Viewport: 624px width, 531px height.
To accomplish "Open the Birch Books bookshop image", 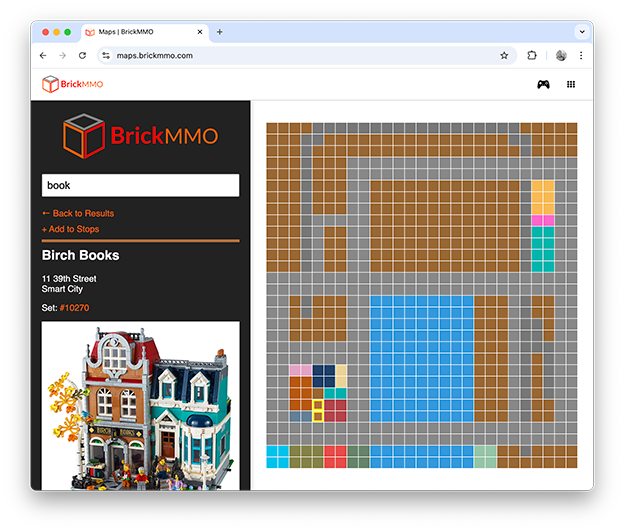I will click(140, 406).
